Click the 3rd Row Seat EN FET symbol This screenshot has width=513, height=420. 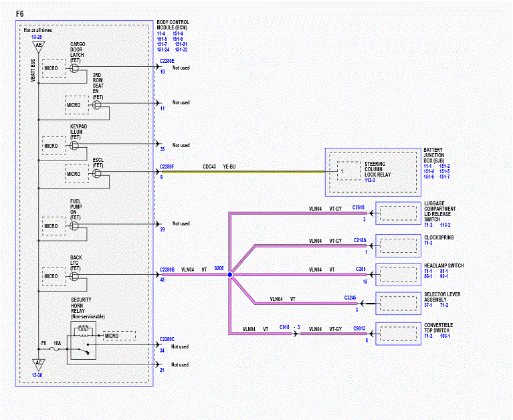[96, 105]
